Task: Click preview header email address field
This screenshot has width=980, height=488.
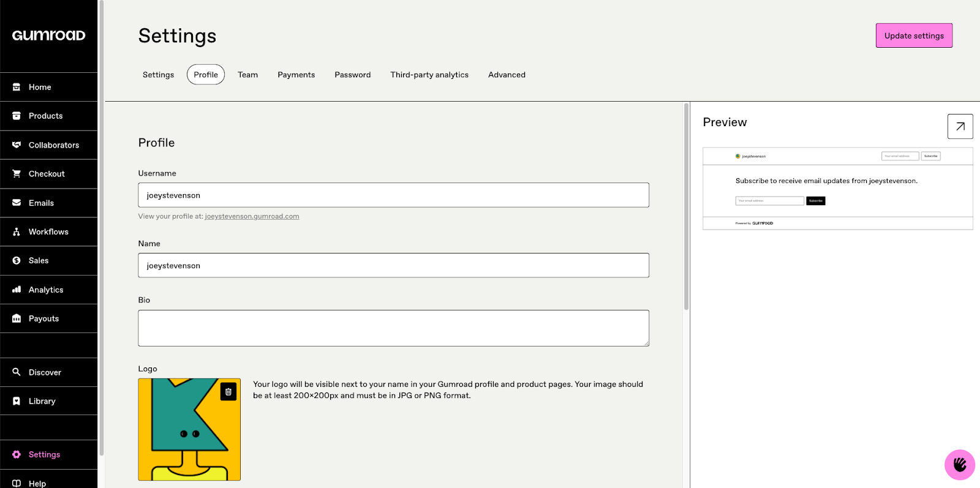Action: [900, 156]
